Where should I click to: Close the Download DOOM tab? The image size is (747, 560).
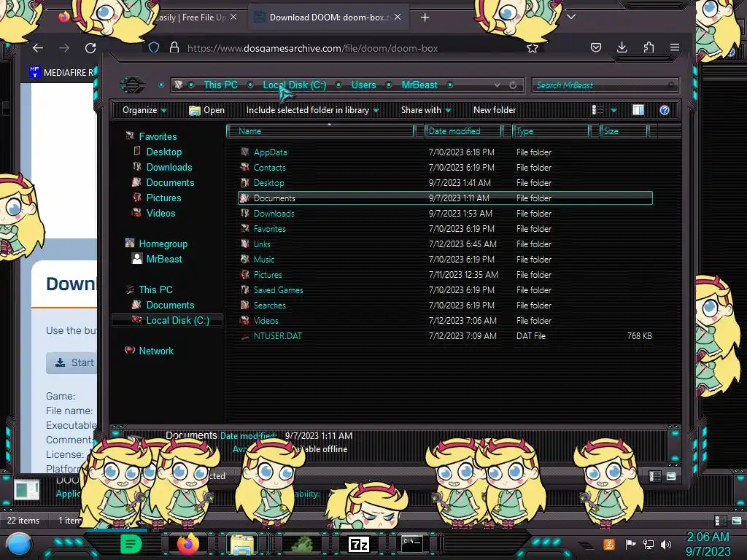click(x=398, y=17)
